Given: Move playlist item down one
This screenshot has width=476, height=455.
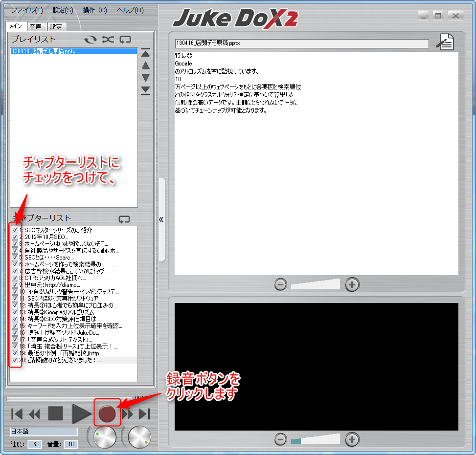Looking at the screenshot, I should [x=145, y=78].
